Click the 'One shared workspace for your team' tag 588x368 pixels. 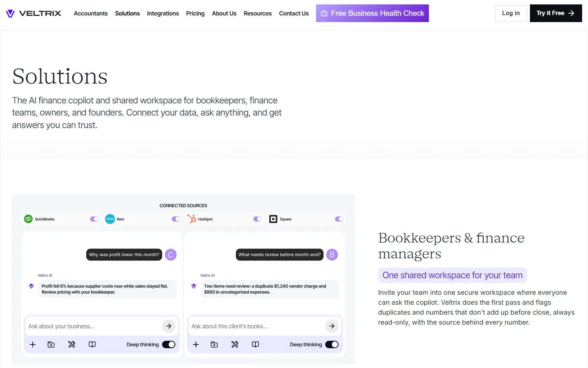(x=452, y=275)
